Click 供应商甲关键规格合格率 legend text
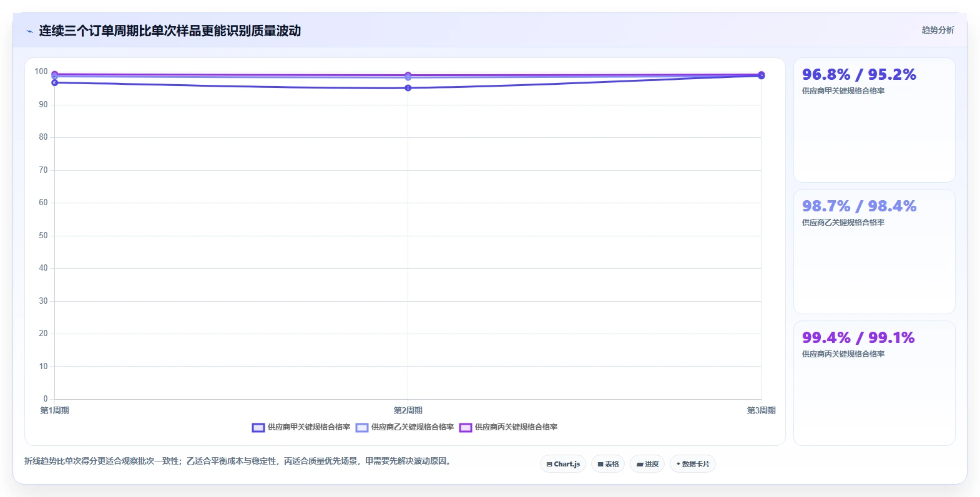The image size is (980, 497). click(x=309, y=427)
